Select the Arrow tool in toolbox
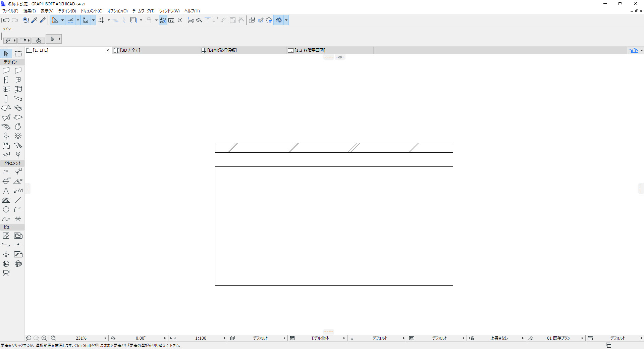Image resolution: width=644 pixels, height=349 pixels. point(6,54)
